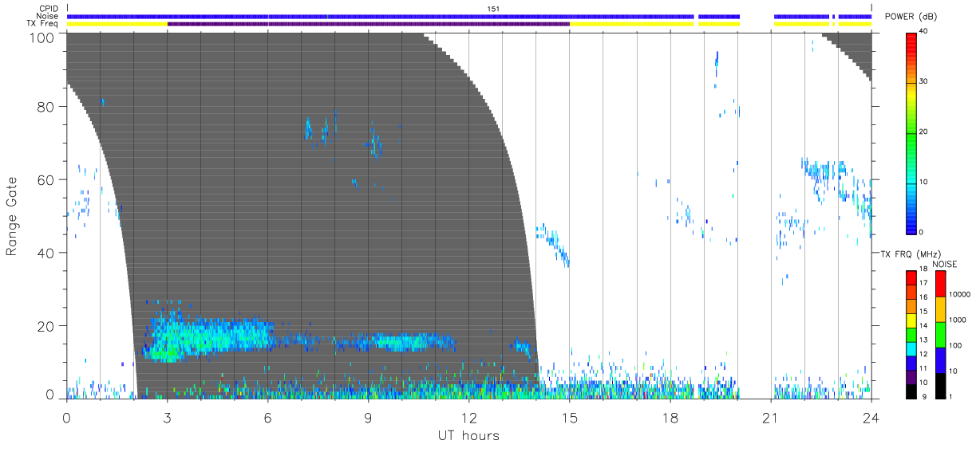Image resolution: width=980 pixels, height=452 pixels.
Task: Select the "Noise" row label at top left
Action: 48,17
